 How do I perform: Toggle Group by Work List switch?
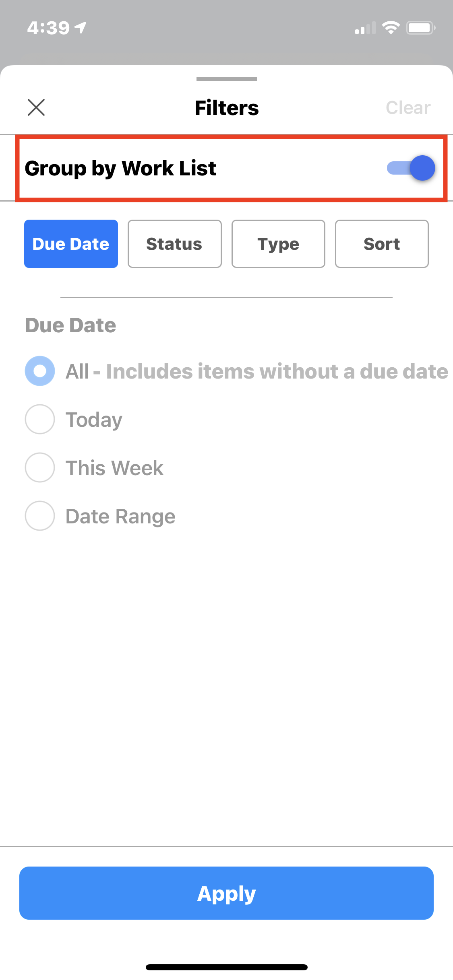tap(411, 168)
